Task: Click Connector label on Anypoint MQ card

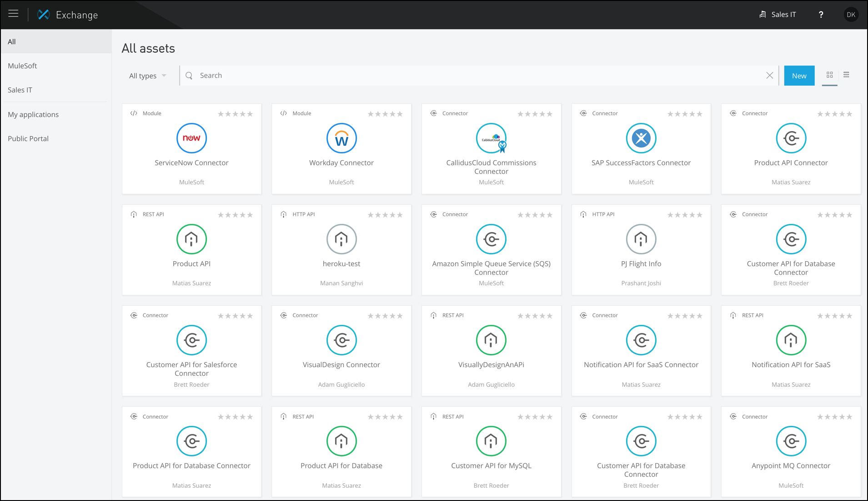Action: (755, 416)
